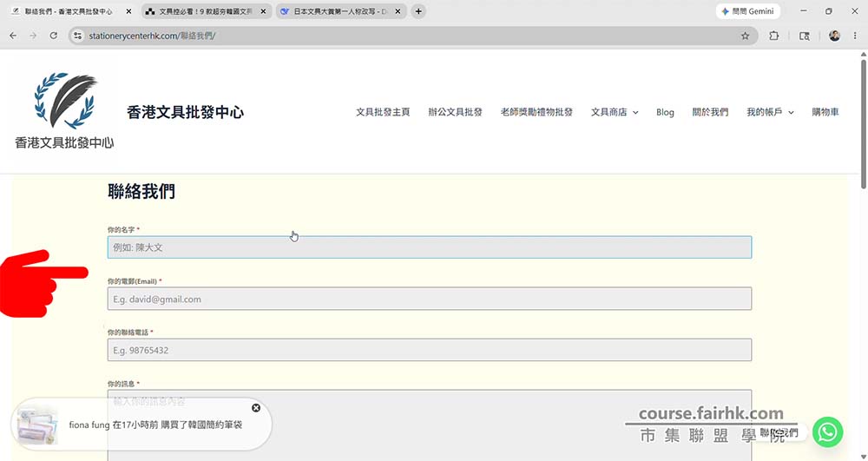Go back to the previous page
The image size is (868, 461).
pos(13,36)
